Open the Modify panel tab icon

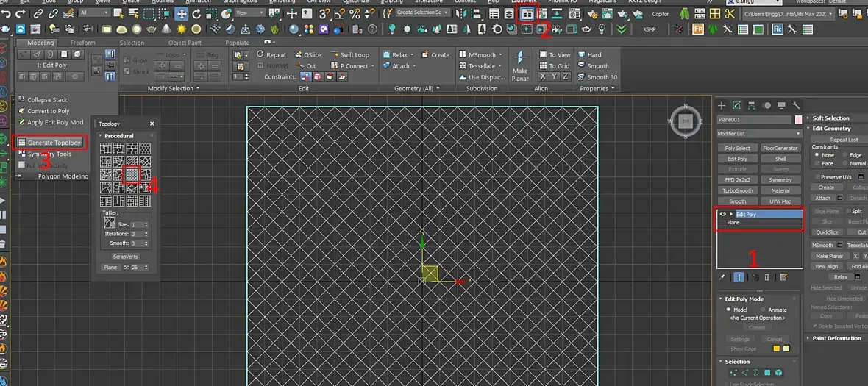[736, 105]
